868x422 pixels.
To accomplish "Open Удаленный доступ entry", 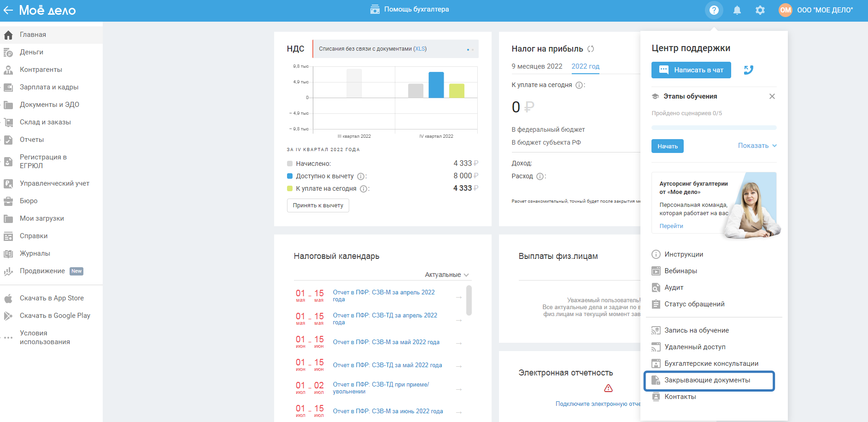I will (695, 347).
